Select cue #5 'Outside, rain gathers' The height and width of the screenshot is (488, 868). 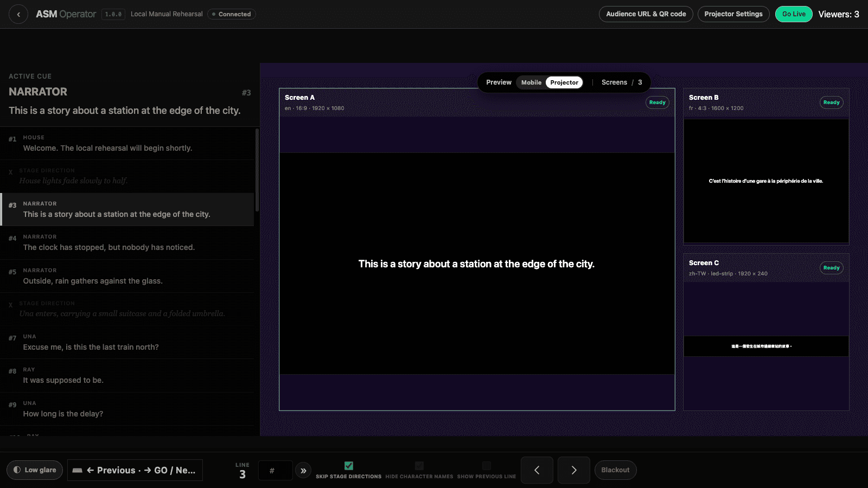tap(127, 276)
